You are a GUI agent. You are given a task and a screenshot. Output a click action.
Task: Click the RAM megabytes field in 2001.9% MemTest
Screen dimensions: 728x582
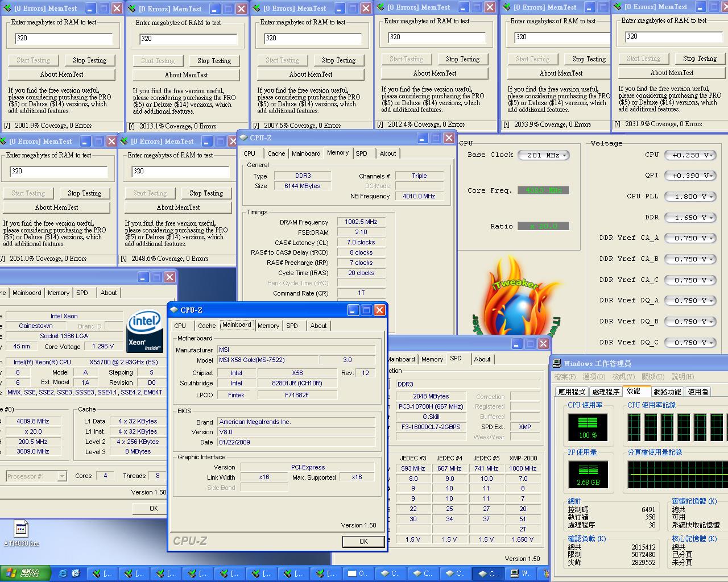(x=64, y=38)
